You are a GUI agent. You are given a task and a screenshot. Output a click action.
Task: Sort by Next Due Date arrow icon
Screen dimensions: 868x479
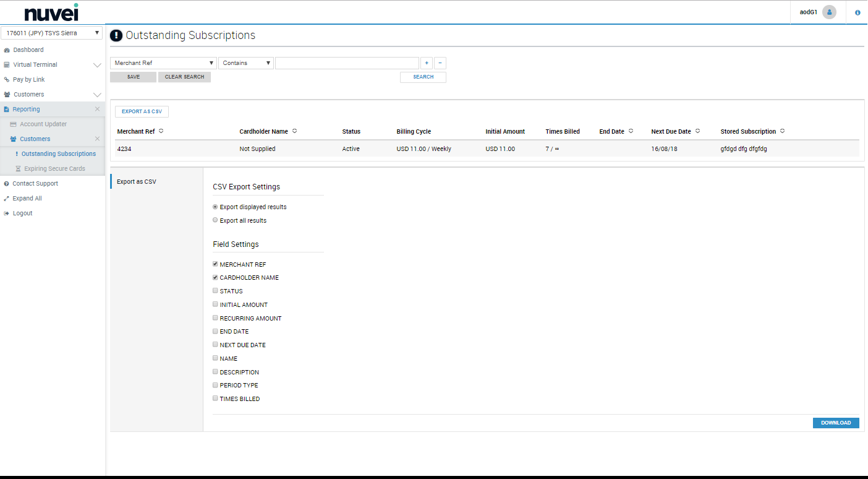697,131
